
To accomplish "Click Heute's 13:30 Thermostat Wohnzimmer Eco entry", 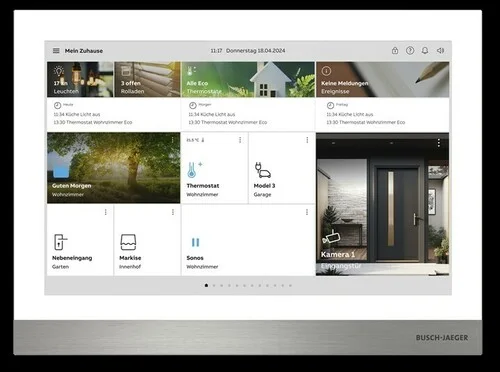I will 93,122.
